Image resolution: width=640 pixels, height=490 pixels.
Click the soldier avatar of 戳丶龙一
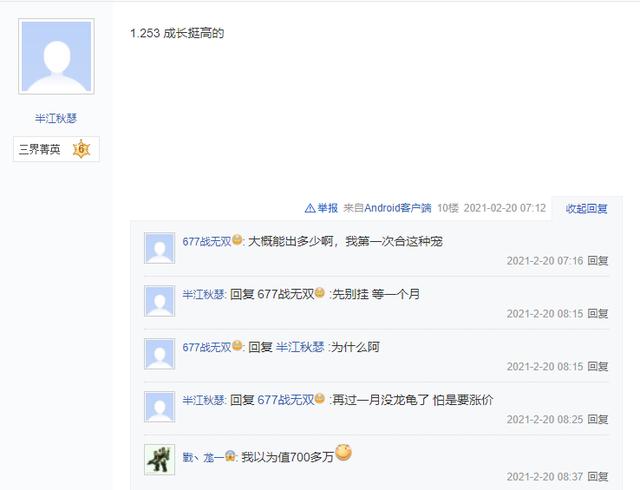pyautogui.click(x=160, y=460)
